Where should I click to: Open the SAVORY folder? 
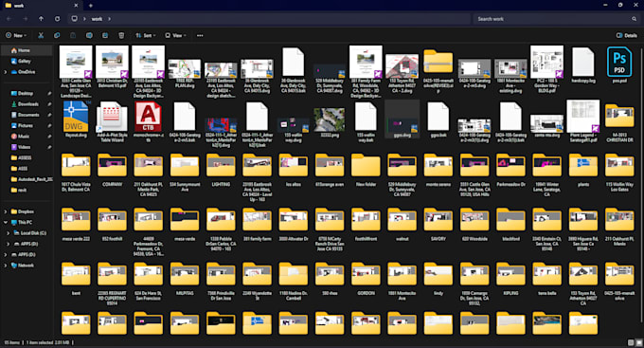point(438,220)
